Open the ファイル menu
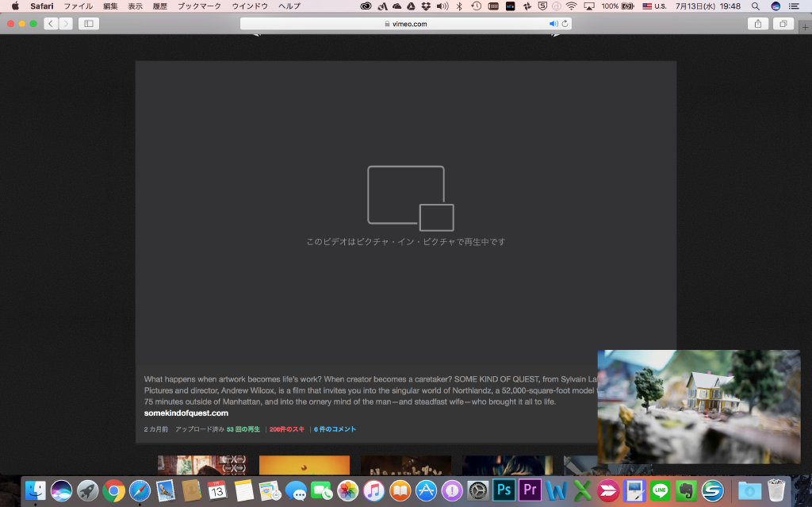Image resolution: width=812 pixels, height=507 pixels. [x=79, y=6]
